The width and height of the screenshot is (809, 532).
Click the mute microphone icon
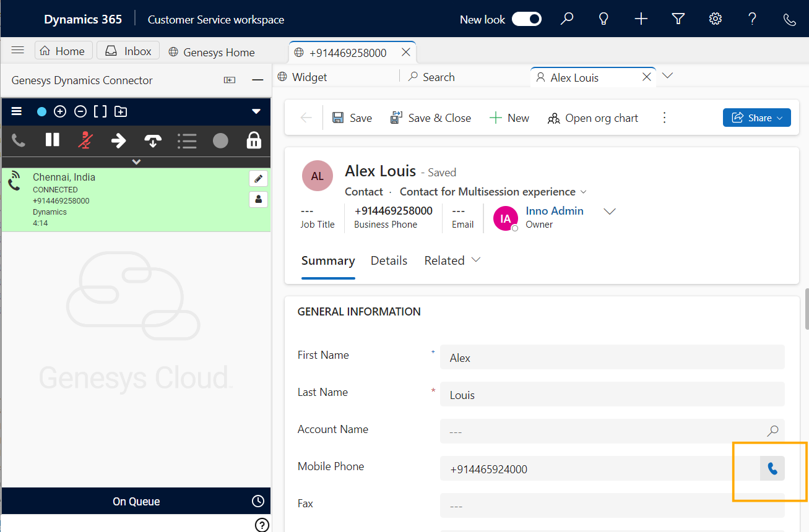point(85,140)
